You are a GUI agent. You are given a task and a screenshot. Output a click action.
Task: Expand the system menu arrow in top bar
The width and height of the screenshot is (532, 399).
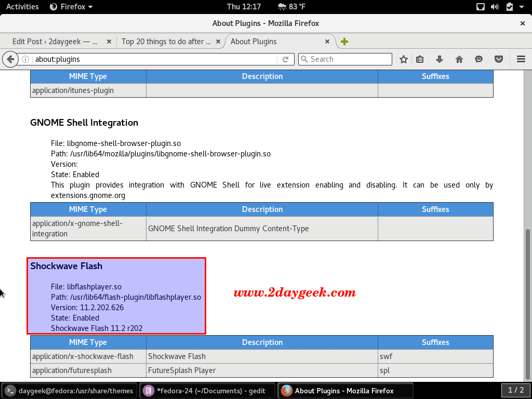[x=522, y=7]
